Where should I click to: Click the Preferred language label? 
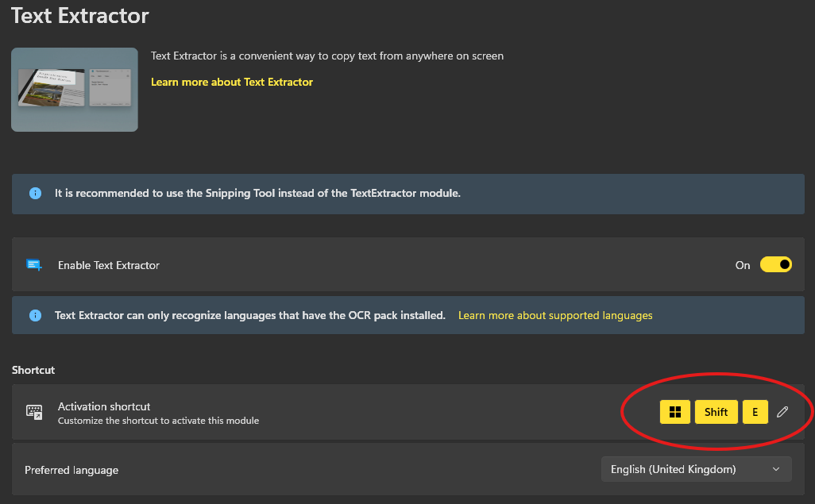click(71, 470)
